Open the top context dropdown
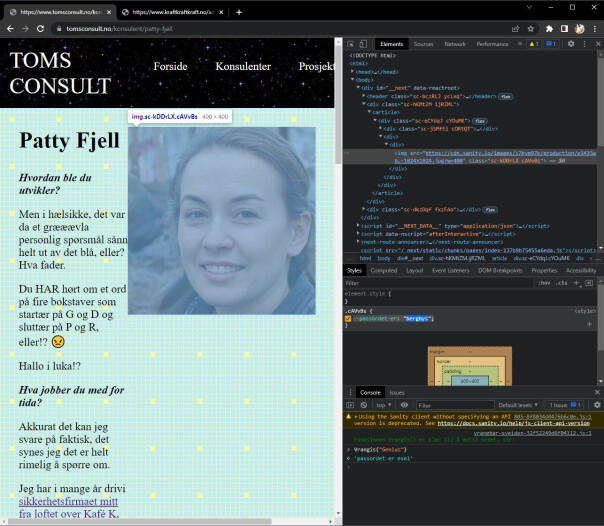 pos(384,405)
